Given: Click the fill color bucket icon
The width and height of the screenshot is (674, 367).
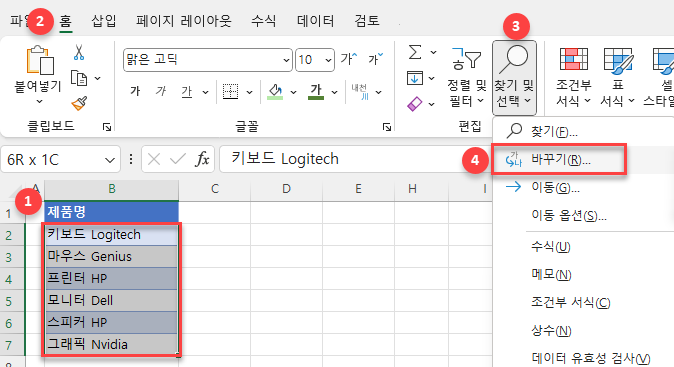Looking at the screenshot, I should click(x=275, y=92).
